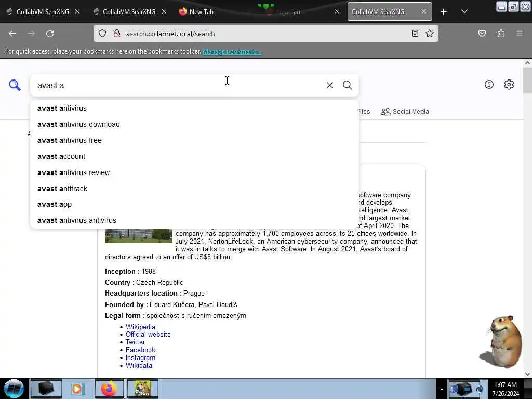532x399 pixels.
Task: Click the scrollbar up arrow
Action: pos(527,63)
